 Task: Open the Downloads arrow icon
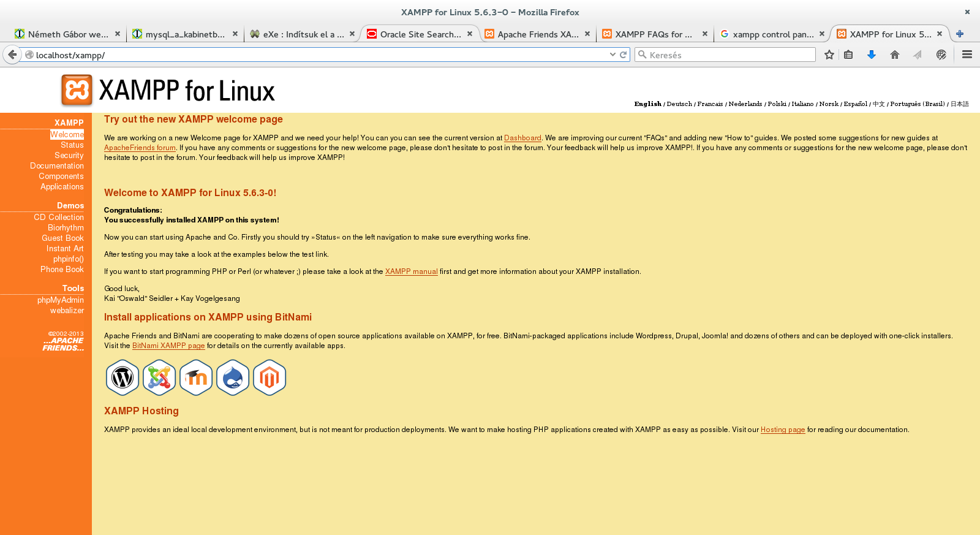pos(872,55)
